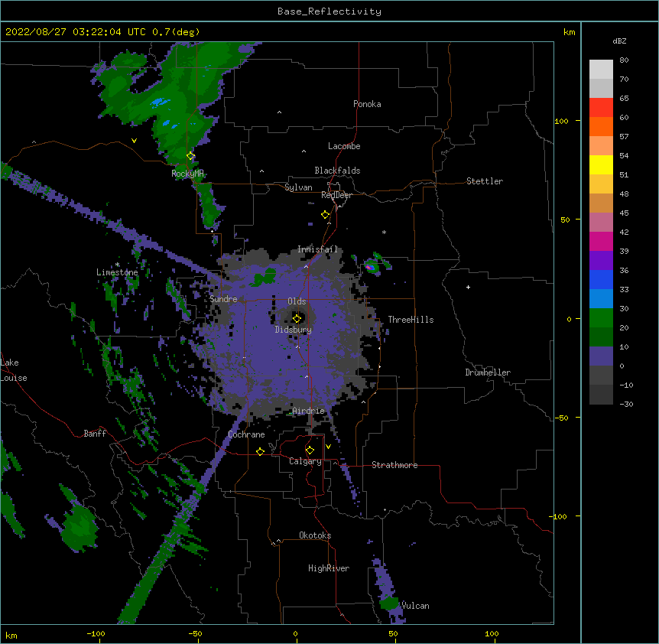Click the Blackfalds city label
659x644 pixels.
337,171
